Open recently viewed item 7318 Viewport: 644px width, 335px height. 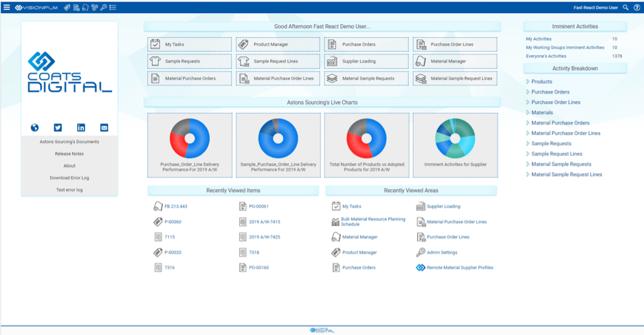tap(249, 252)
